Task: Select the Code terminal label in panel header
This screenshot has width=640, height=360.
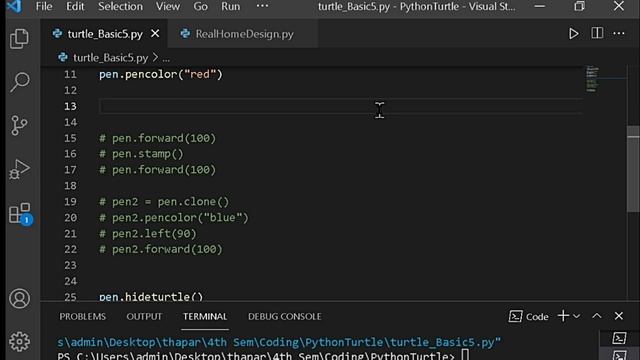Action: (x=529, y=316)
